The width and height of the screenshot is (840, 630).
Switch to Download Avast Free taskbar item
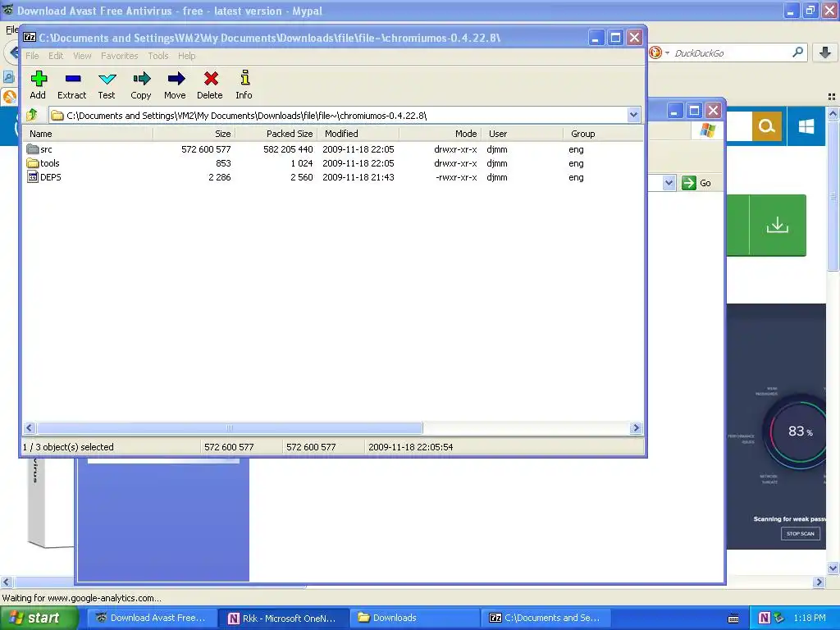[152, 619]
